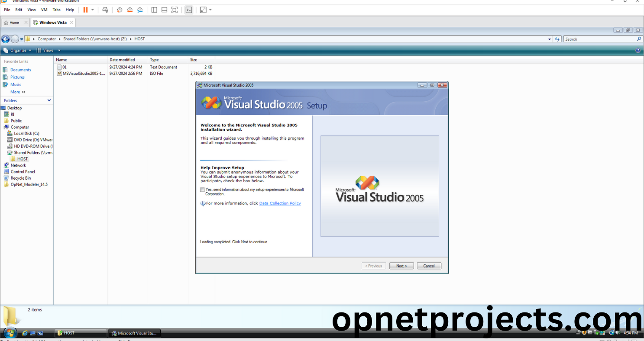The image size is (644, 341).
Task: Open the VMware Edit menu
Action: click(x=19, y=10)
